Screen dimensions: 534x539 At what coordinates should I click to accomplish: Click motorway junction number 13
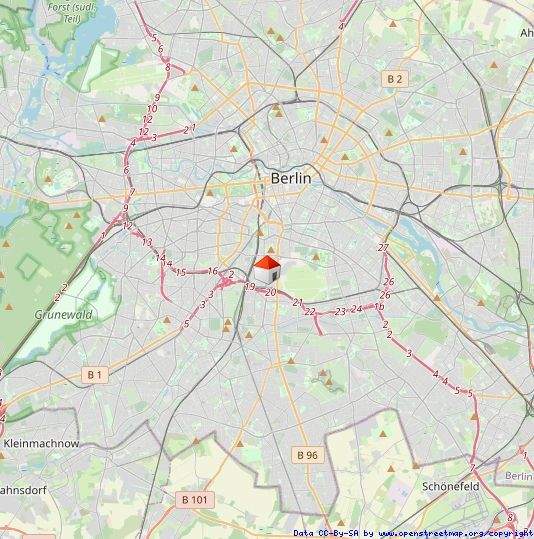(147, 242)
